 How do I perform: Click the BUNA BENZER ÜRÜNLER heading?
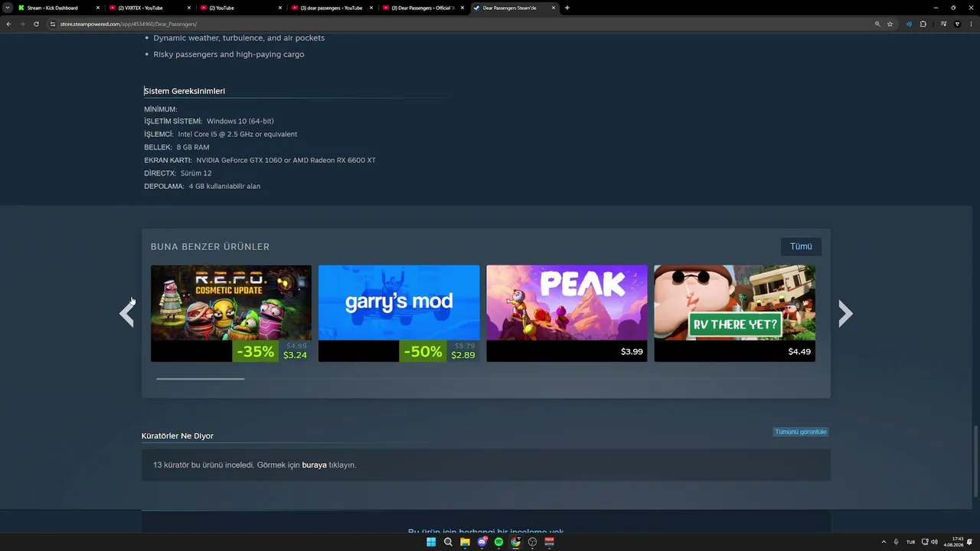pos(210,246)
